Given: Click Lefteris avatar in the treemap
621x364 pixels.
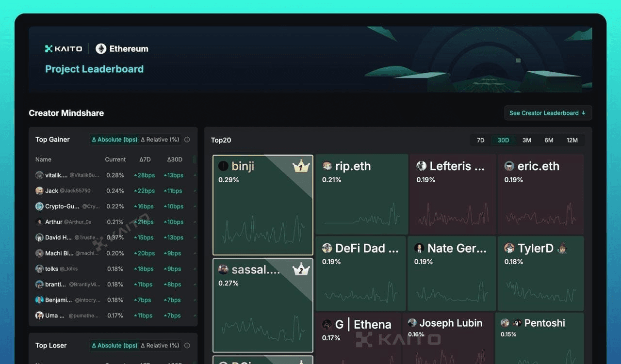Looking at the screenshot, I should click(422, 166).
